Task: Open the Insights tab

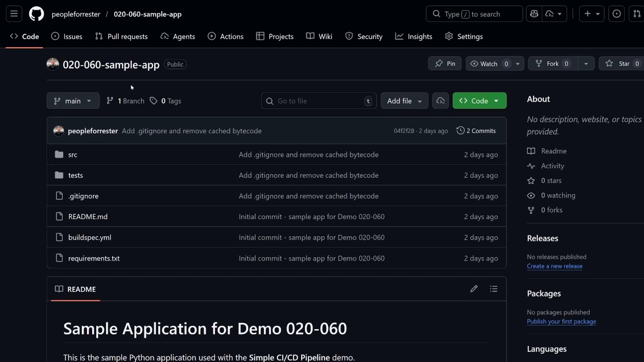Action: tap(414, 36)
